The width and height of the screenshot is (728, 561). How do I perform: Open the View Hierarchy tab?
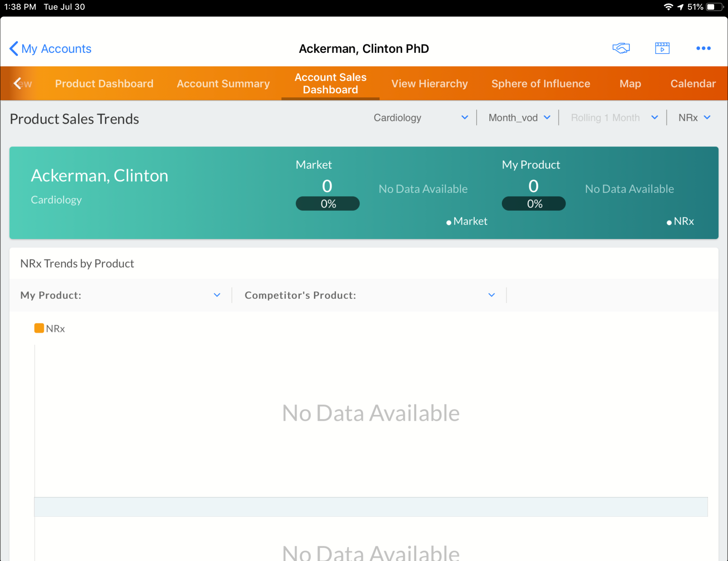pyautogui.click(x=429, y=84)
